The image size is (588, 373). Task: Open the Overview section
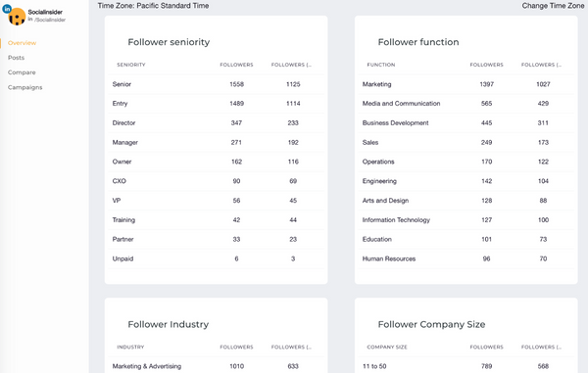click(x=23, y=43)
